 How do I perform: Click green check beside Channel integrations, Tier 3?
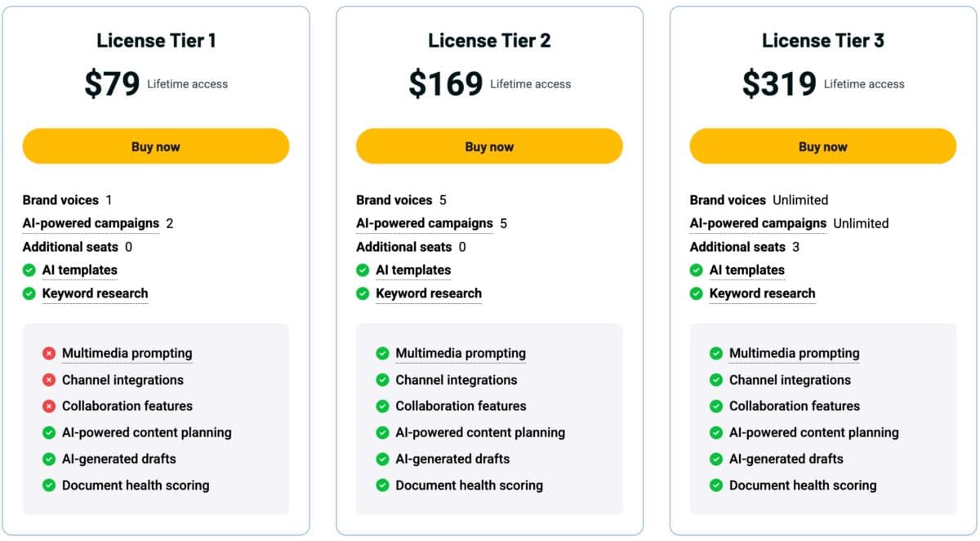tap(716, 380)
